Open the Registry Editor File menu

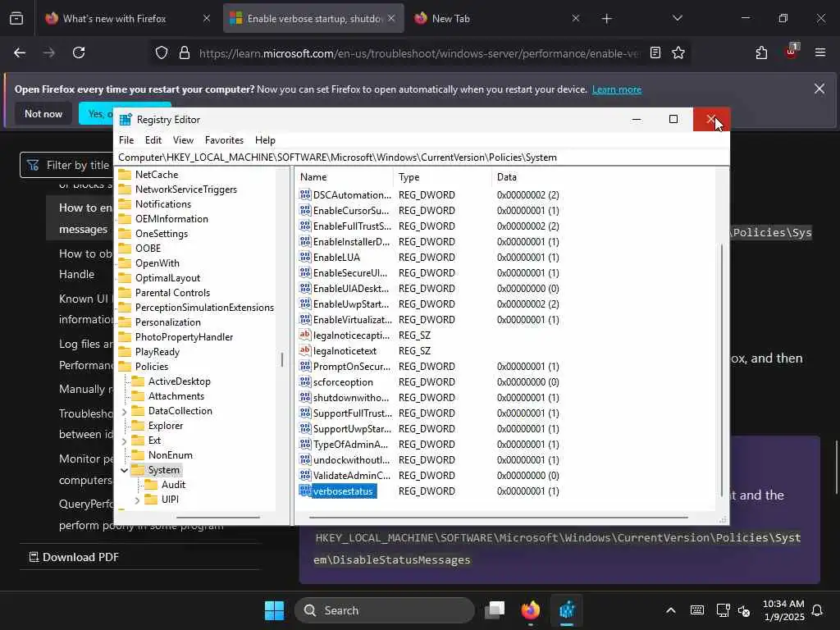(126, 139)
